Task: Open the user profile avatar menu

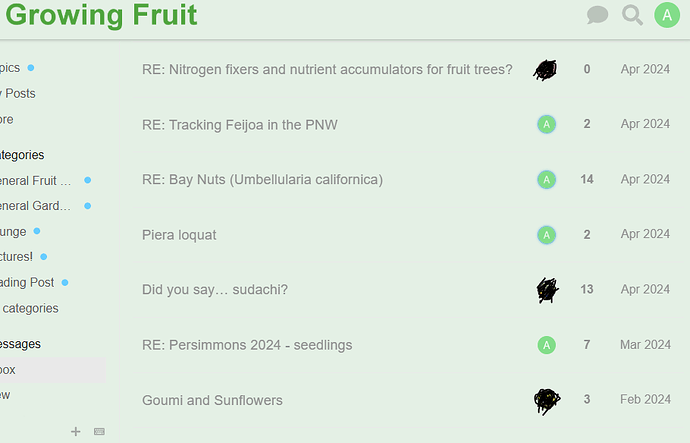Action: (x=667, y=15)
